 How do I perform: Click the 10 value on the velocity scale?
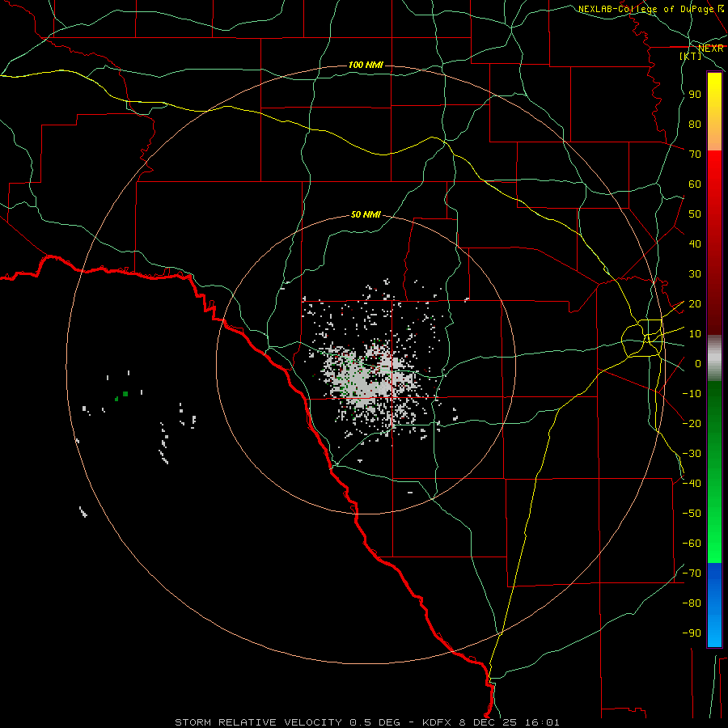click(x=695, y=334)
